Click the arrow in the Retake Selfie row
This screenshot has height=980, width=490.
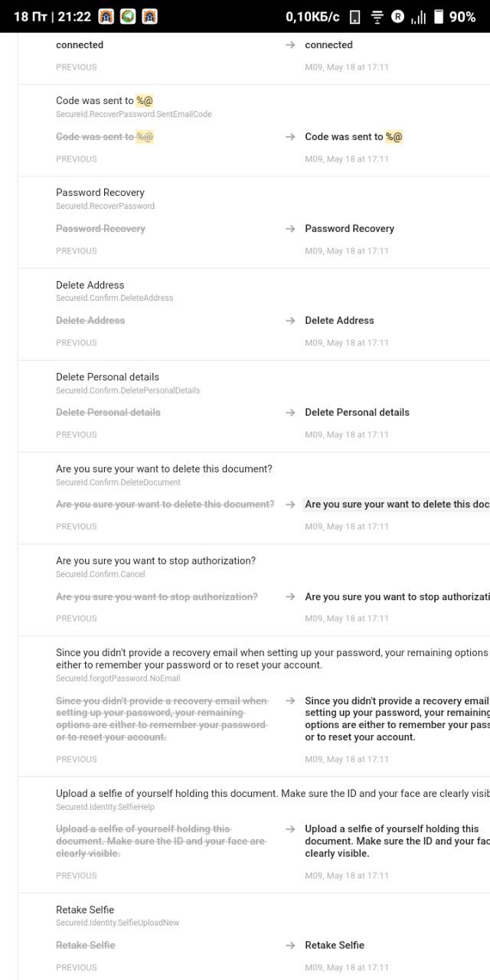(x=290, y=946)
